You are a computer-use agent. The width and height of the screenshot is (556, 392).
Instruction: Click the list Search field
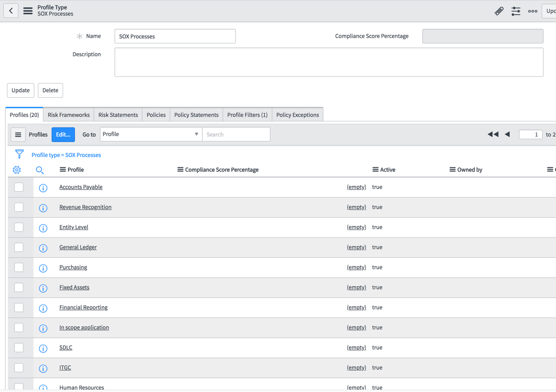click(x=236, y=134)
